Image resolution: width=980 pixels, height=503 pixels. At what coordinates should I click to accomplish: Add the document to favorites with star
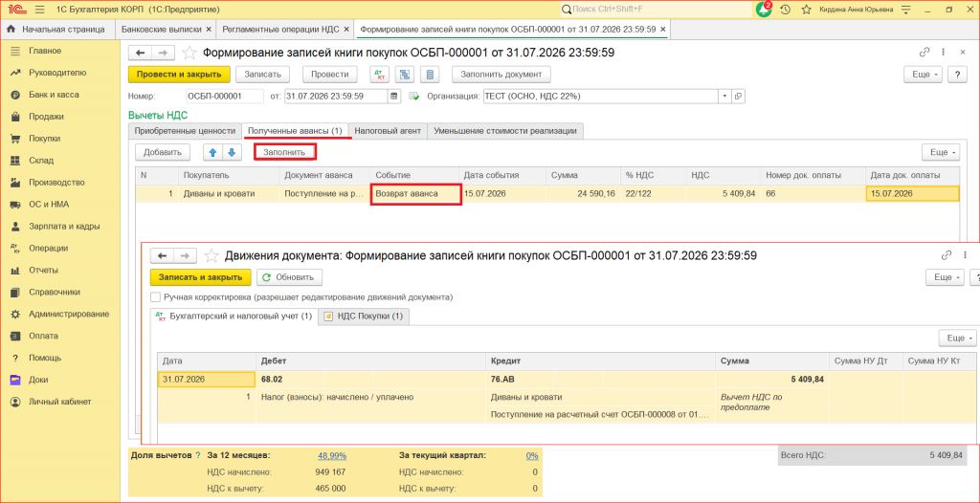(189, 54)
